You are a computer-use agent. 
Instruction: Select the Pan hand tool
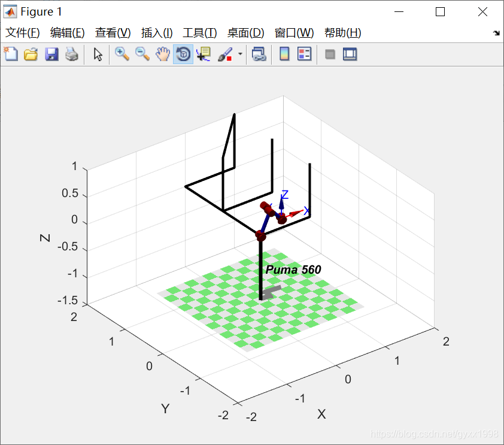(x=163, y=54)
